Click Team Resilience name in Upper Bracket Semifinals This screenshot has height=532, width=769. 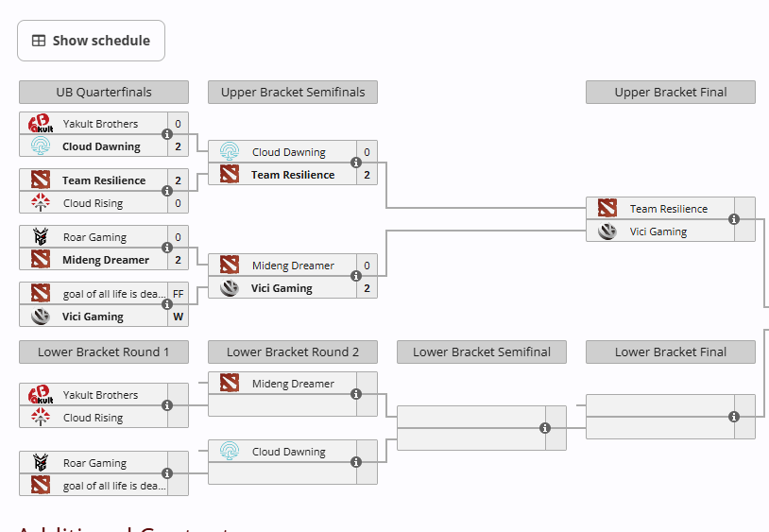(293, 175)
